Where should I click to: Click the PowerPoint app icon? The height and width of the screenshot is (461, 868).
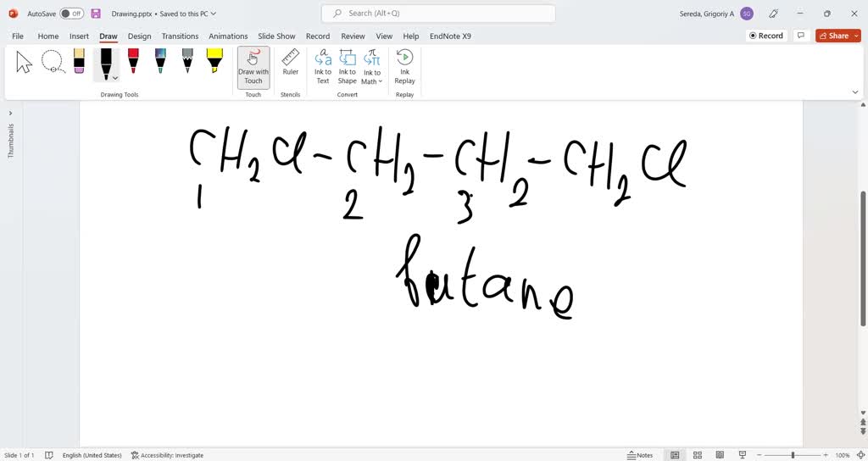tap(14, 14)
